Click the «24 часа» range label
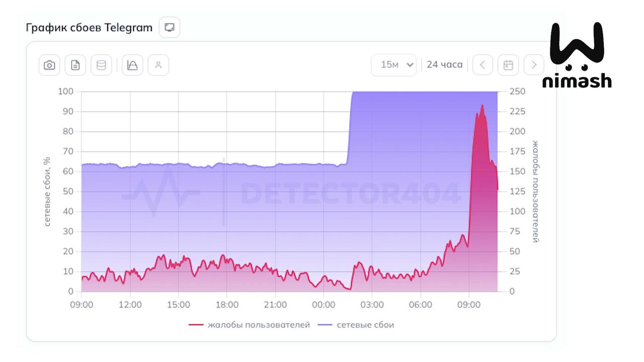 [444, 64]
